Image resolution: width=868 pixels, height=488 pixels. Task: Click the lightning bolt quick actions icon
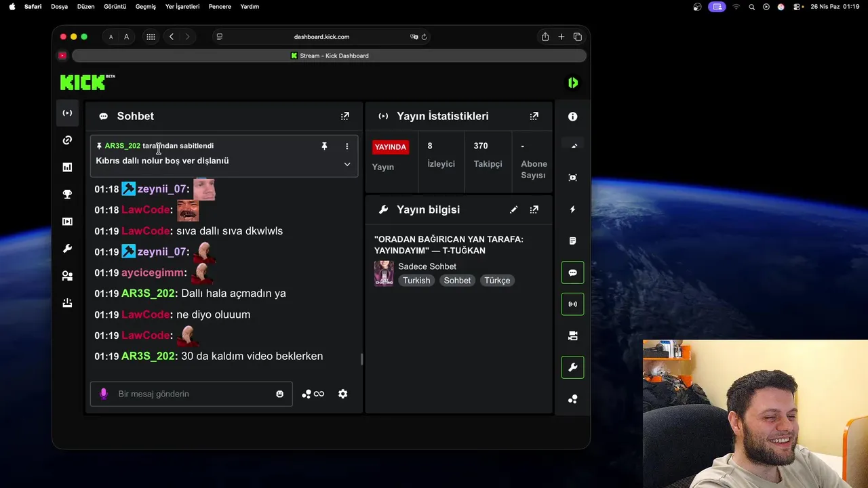click(x=572, y=209)
